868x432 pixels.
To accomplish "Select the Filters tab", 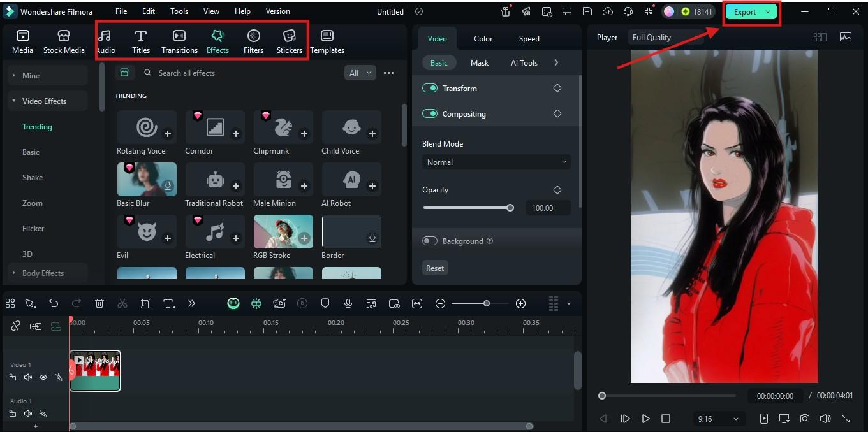I will click(x=253, y=42).
